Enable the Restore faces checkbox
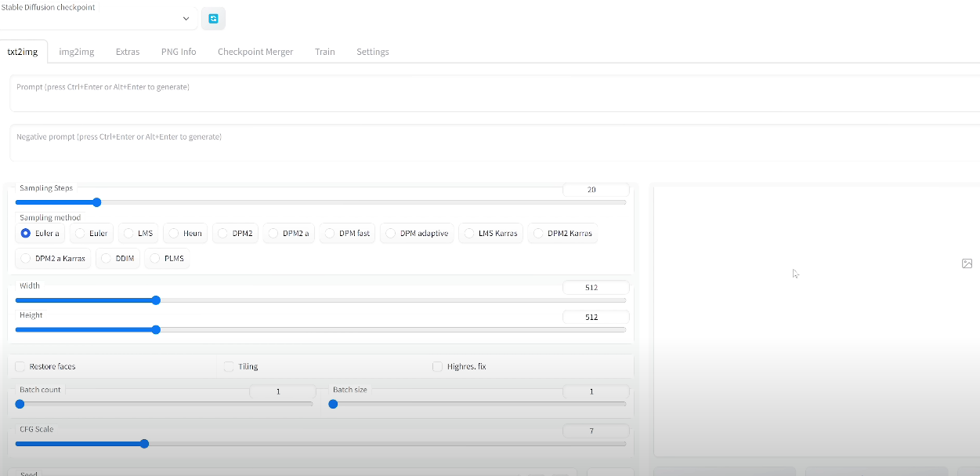The image size is (980, 476). 20,366
